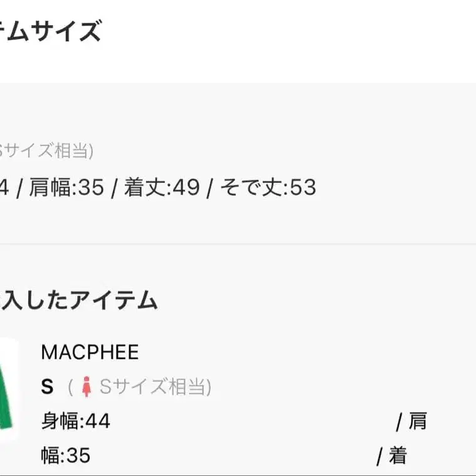Click the 購入したアイテム section heading

click(78, 300)
